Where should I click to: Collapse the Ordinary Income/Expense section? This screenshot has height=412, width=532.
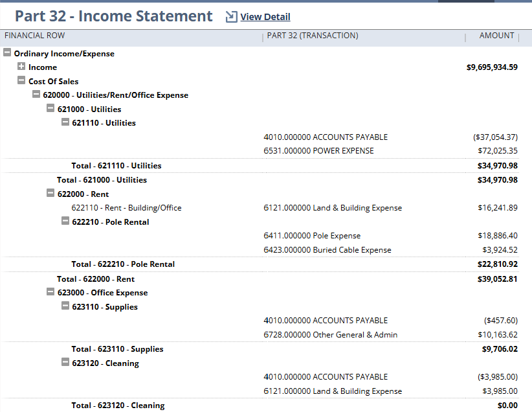tap(7, 52)
